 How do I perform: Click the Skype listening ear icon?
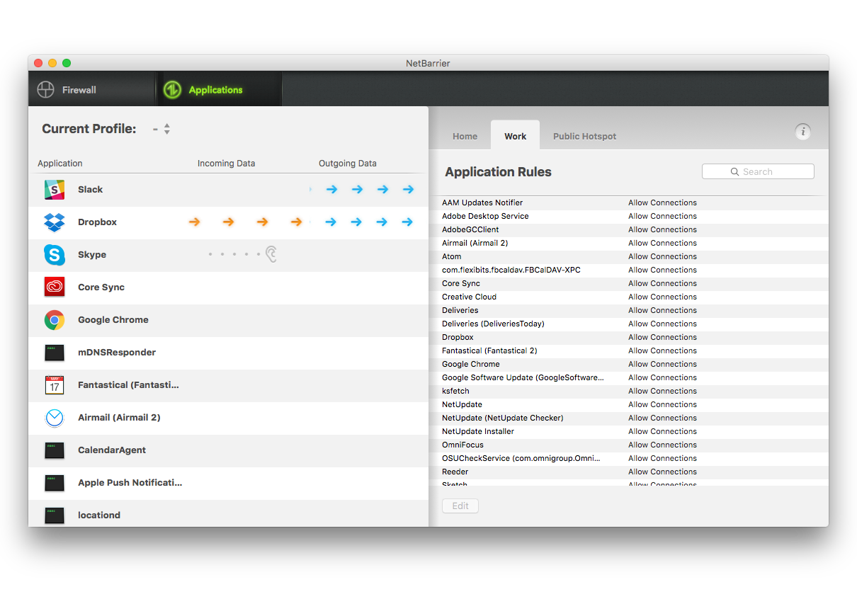coord(271,254)
